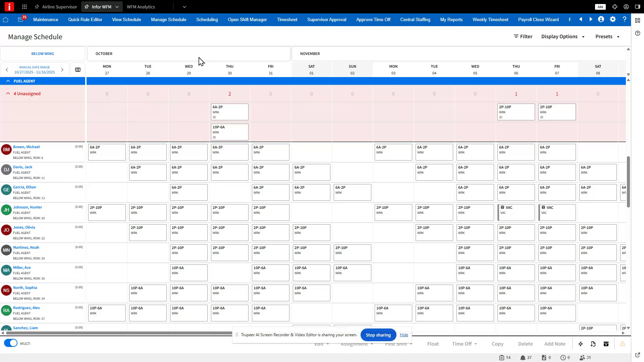The image size is (644, 362).
Task: Open the user profile icon
Action: pyautogui.click(x=601, y=19)
